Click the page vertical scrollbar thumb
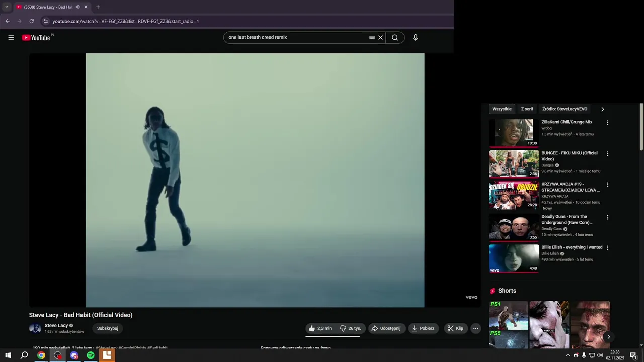 click(x=641, y=127)
